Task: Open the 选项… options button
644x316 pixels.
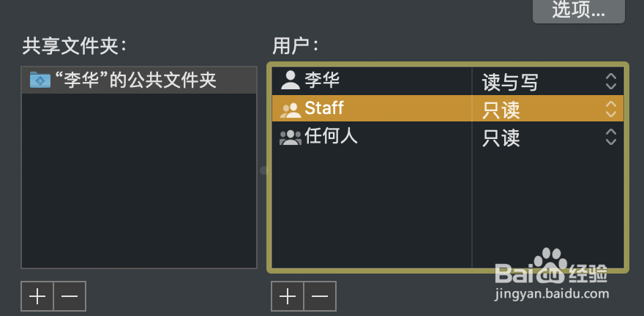Action: (x=578, y=10)
